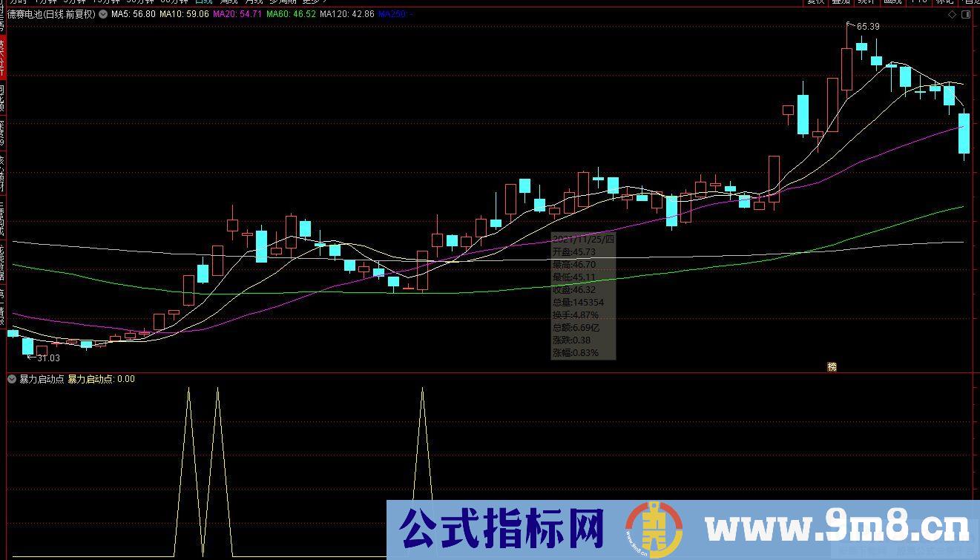Image resolution: width=980 pixels, height=560 pixels.
Task: Click the 统计 toolbar button
Action: (x=866, y=2)
